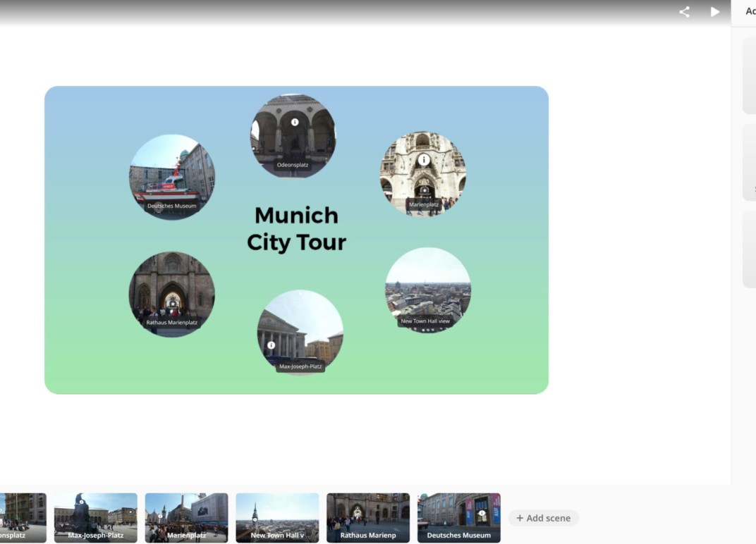This screenshot has width=756, height=544.
Task: Click the share icon at top
Action: tap(684, 12)
